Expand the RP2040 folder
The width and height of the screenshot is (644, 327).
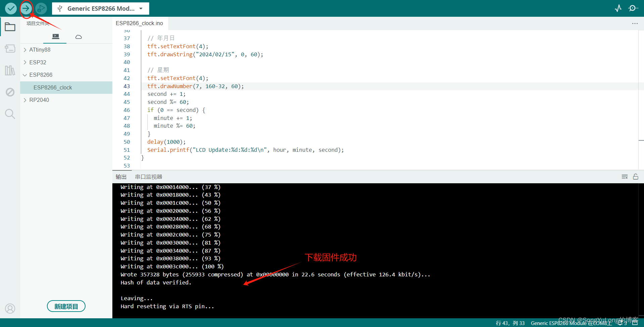(x=66, y=100)
